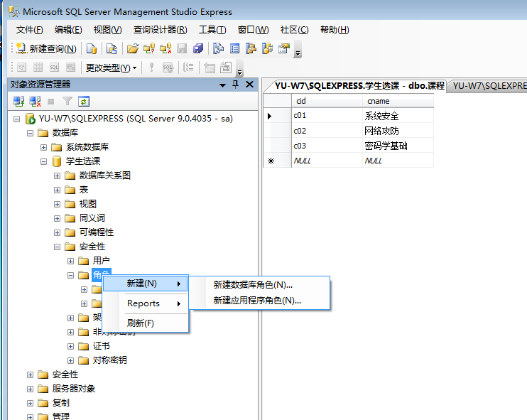
Task: Show the SQL pane icon
Action: (54, 68)
